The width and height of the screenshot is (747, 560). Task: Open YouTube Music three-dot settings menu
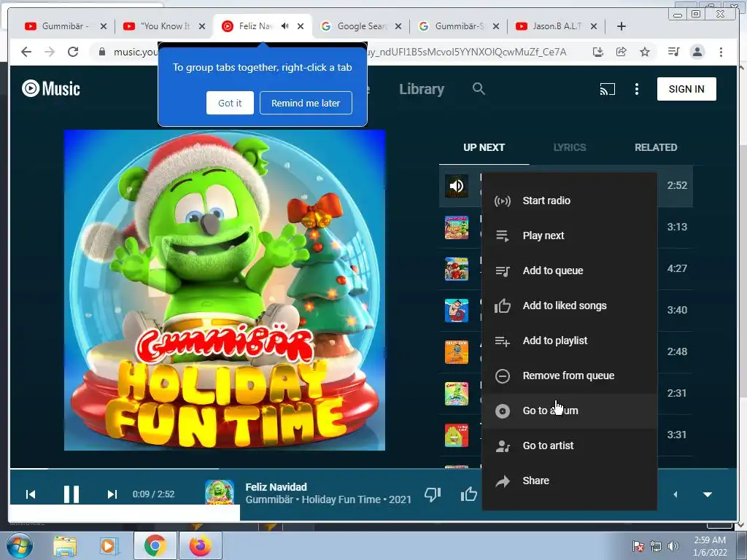636,89
